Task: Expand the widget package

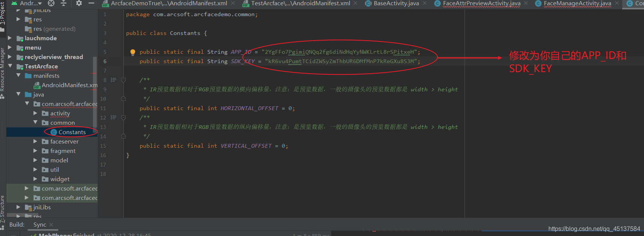Action: pos(35,179)
